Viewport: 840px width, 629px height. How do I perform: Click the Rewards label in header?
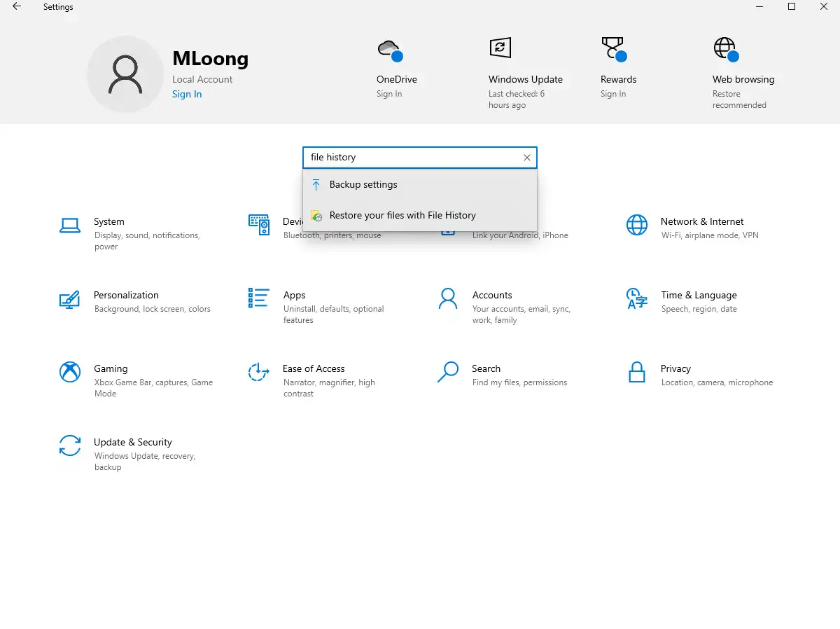tap(619, 79)
